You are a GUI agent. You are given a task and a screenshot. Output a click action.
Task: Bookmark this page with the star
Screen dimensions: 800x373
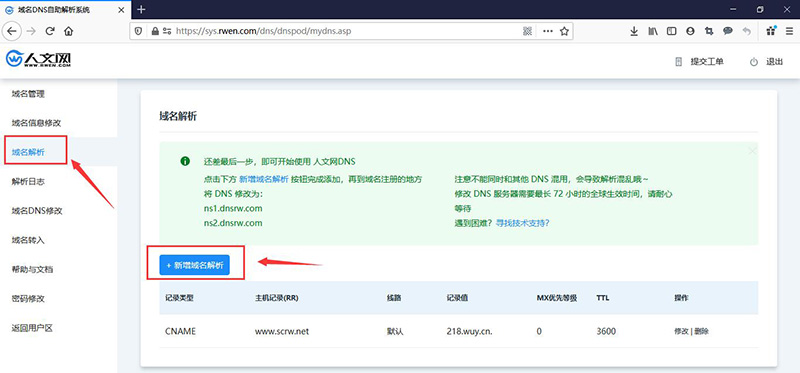(x=564, y=31)
